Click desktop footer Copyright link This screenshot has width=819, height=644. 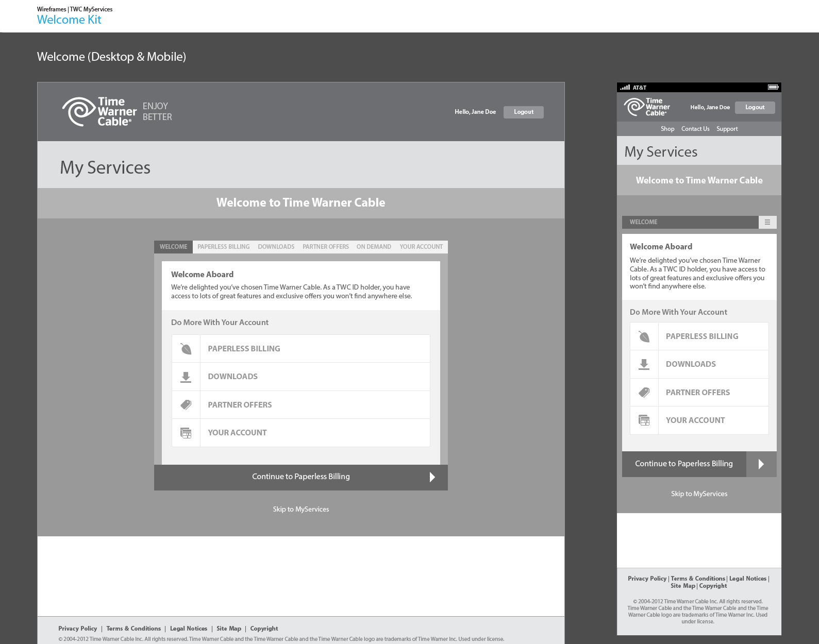click(264, 629)
